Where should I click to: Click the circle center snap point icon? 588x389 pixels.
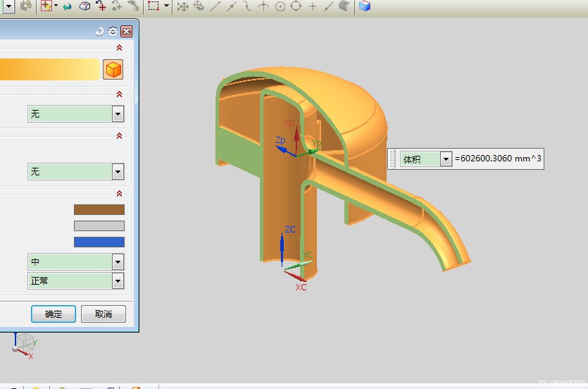(280, 6)
